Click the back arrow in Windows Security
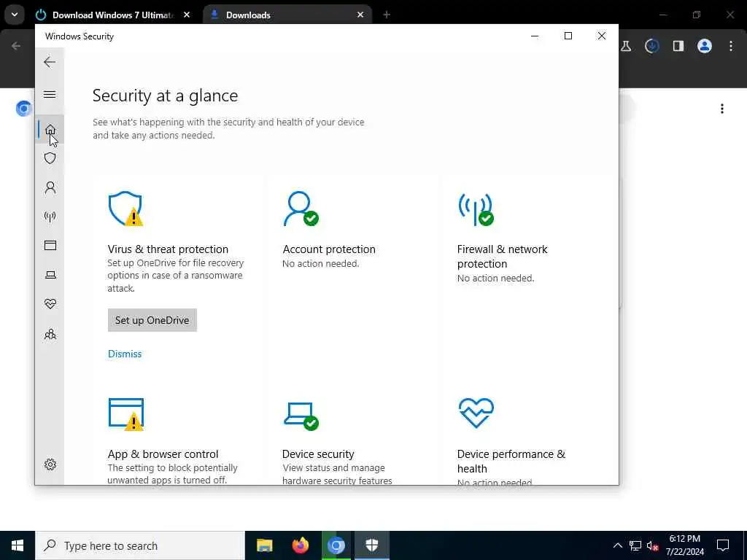 click(x=50, y=62)
